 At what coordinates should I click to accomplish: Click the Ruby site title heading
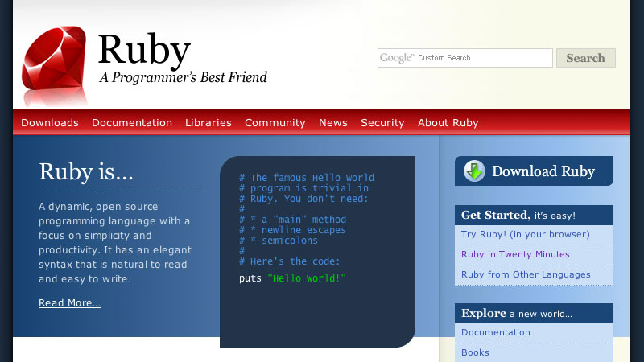[144, 51]
